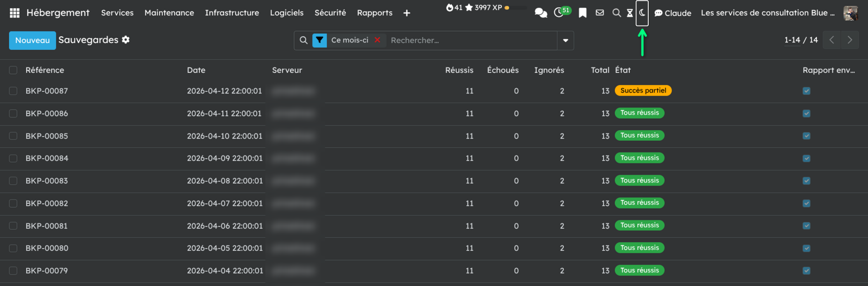Open the company switcher 'Les services de consultation Blue'
Image resolution: width=868 pixels, height=286 pixels.
coord(768,13)
